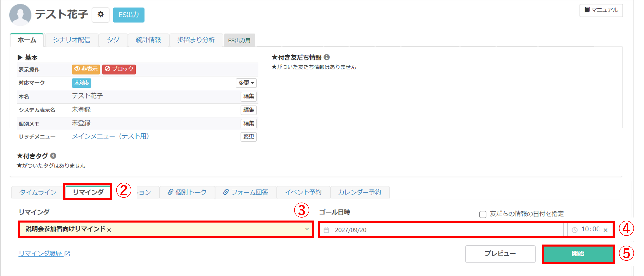The height and width of the screenshot is (276, 644).
Task: Click the user avatar profile image
Action: [20, 15]
